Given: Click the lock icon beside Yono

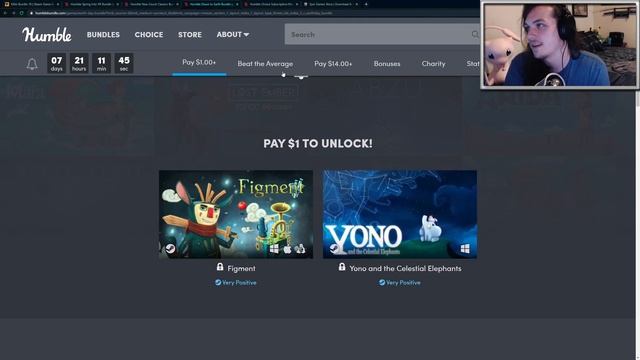Looking at the screenshot, I should (342, 267).
